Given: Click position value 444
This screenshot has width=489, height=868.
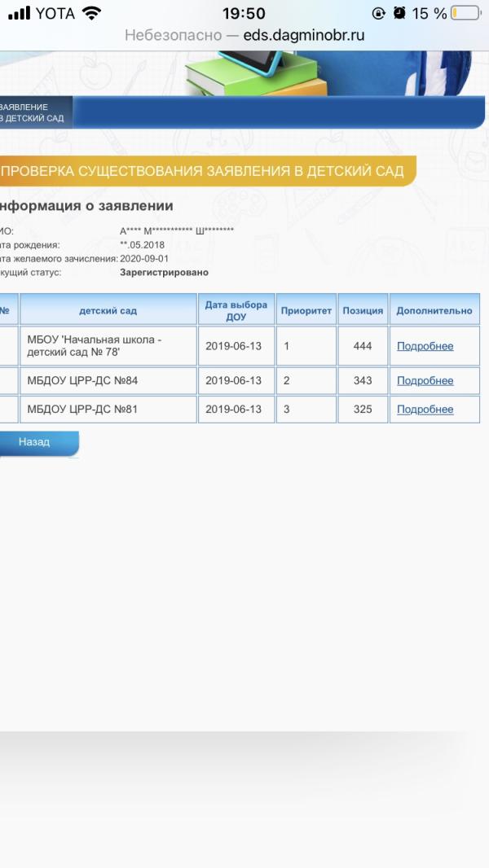Looking at the screenshot, I should click(363, 346).
